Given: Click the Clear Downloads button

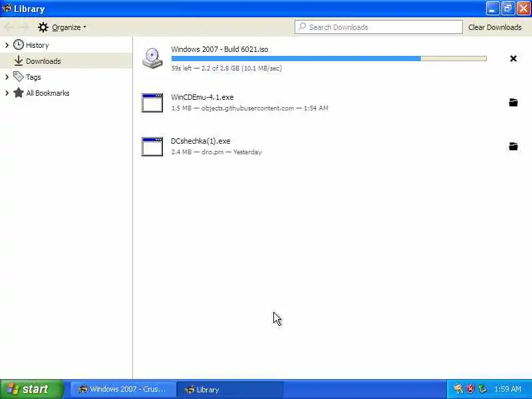Looking at the screenshot, I should [x=495, y=27].
